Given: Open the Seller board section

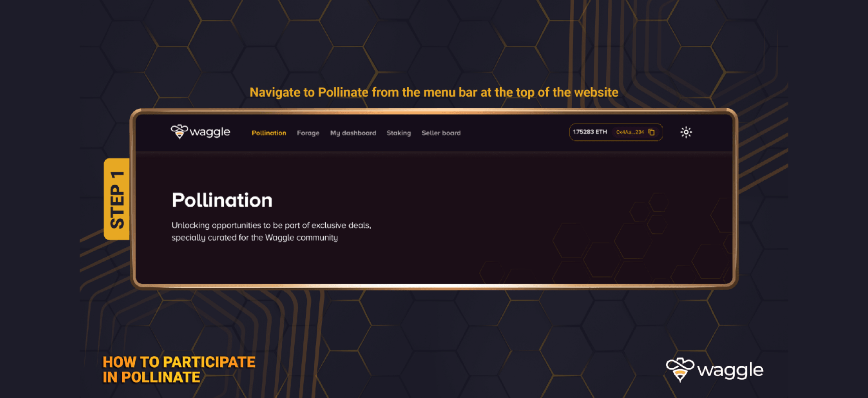Looking at the screenshot, I should (x=441, y=133).
